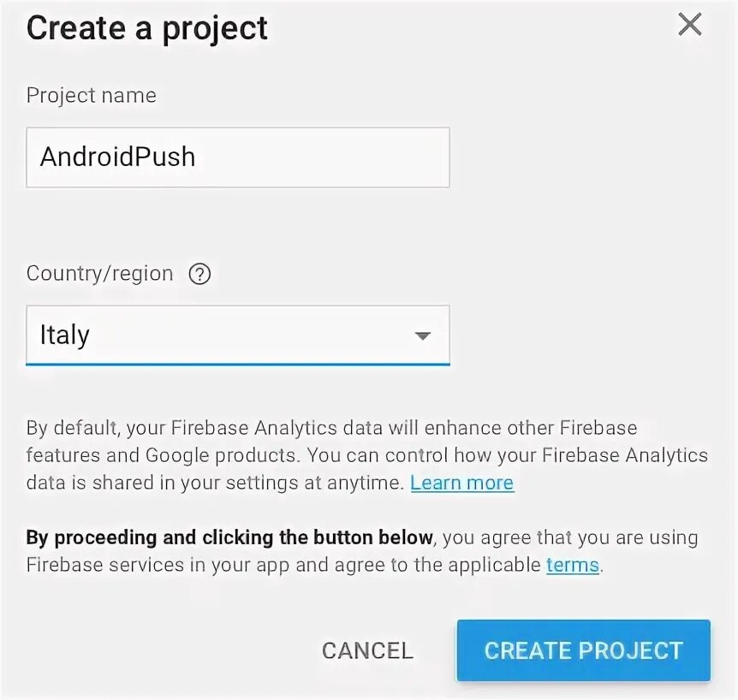Open the Learn more link
738x700 pixels.
coord(461,483)
